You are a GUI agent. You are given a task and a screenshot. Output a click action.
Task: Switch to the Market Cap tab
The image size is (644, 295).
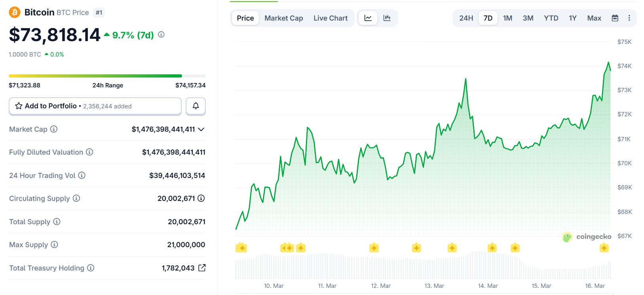[283, 18]
